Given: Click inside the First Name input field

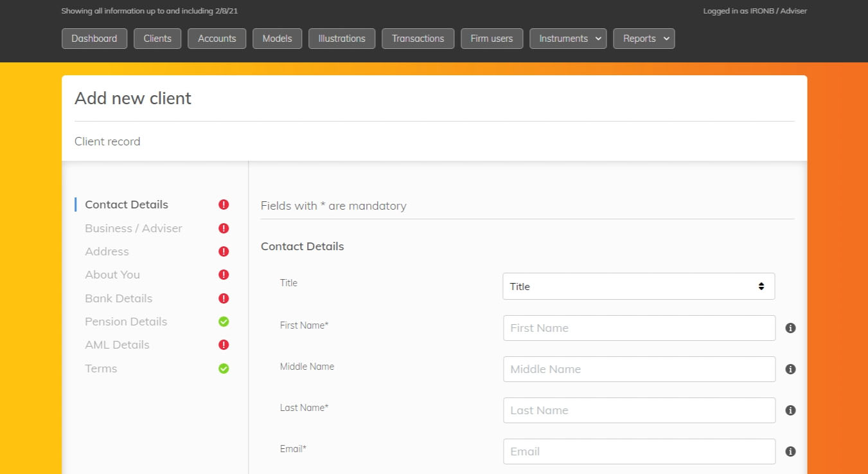Looking at the screenshot, I should 638,327.
